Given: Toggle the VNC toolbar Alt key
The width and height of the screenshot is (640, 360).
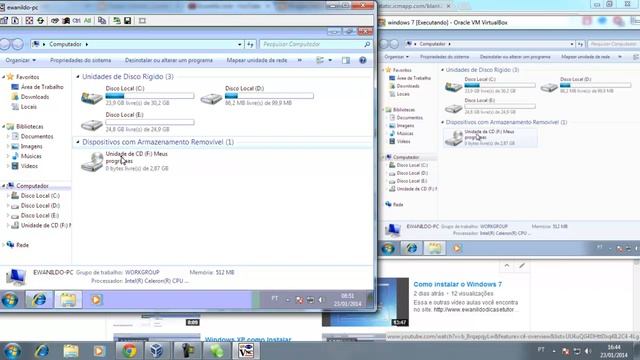Looking at the screenshot, I should [87, 20].
